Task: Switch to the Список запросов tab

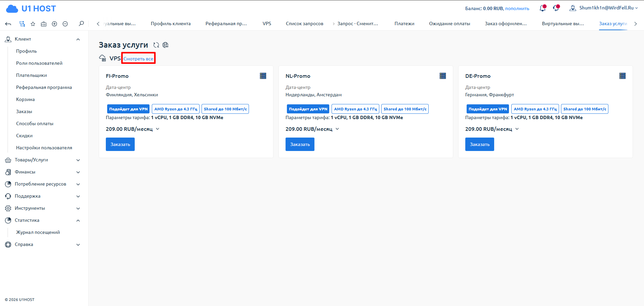Action: (x=304, y=23)
